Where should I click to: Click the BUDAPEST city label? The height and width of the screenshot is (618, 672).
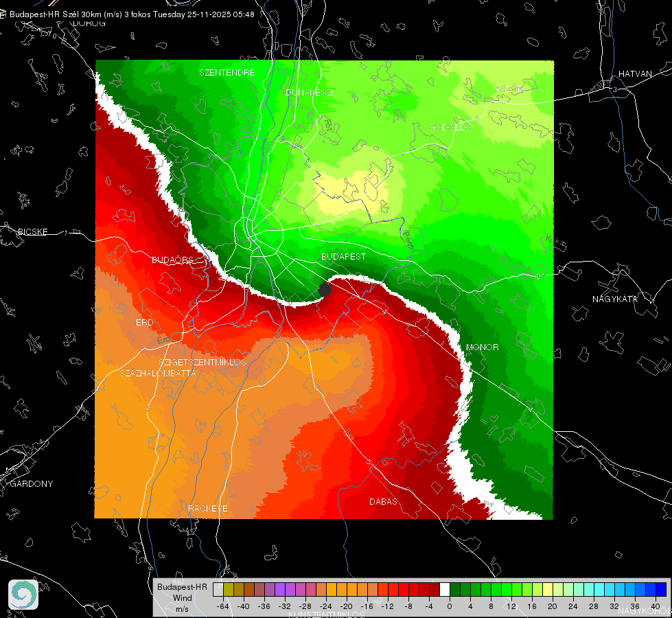tap(344, 256)
